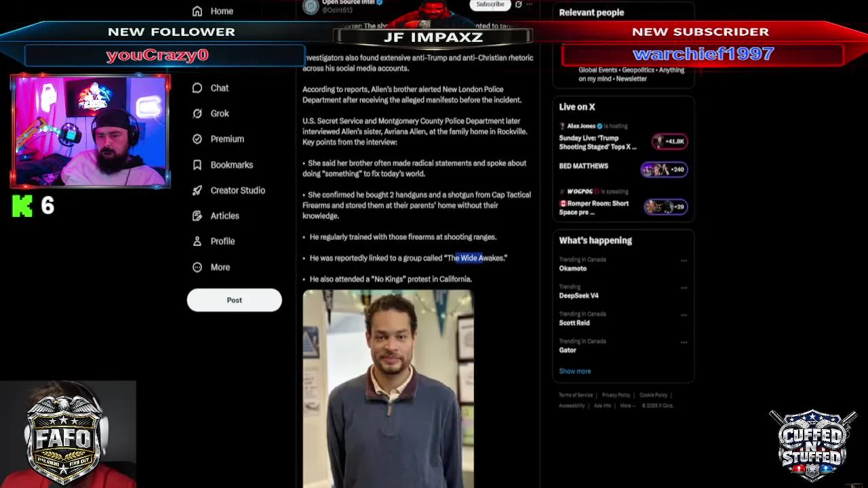
Task: Select the Home menu label
Action: point(222,11)
